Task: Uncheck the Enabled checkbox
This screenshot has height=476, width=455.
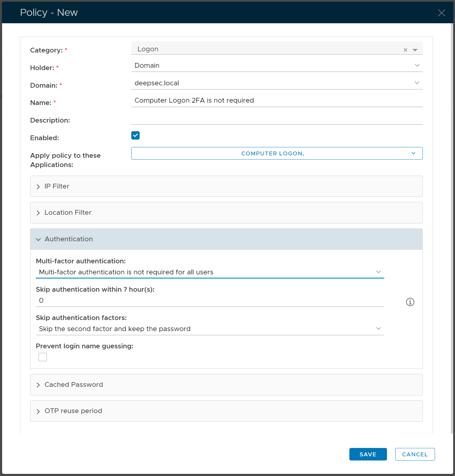Action: click(x=135, y=135)
